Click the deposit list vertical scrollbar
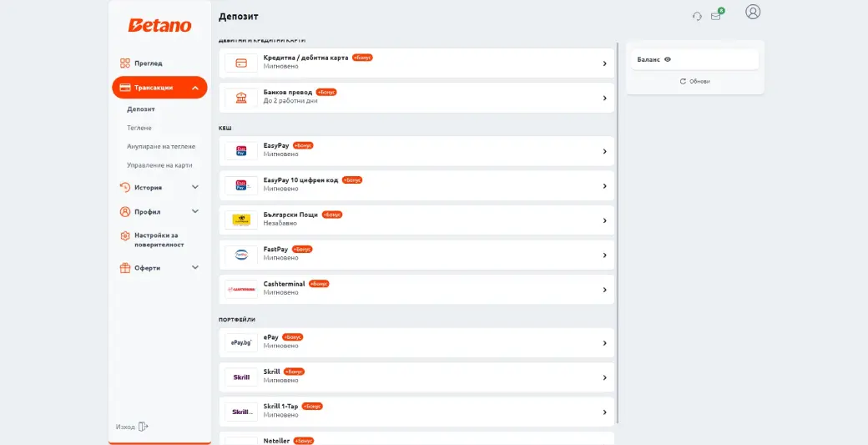This screenshot has width=868, height=445. point(618,232)
